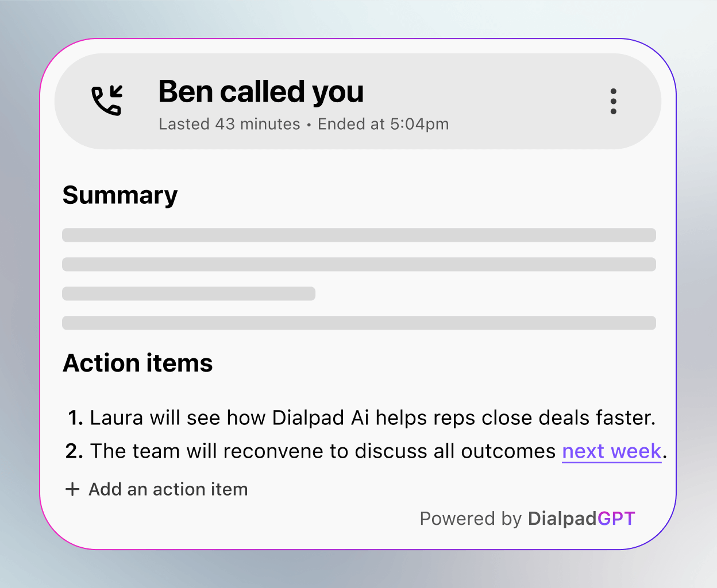Click the Ben called you title
Image resolution: width=717 pixels, height=588 pixels.
[x=261, y=91]
